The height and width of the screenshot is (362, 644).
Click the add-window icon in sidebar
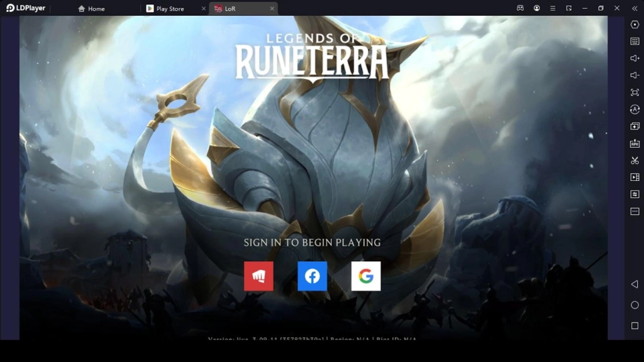(635, 126)
